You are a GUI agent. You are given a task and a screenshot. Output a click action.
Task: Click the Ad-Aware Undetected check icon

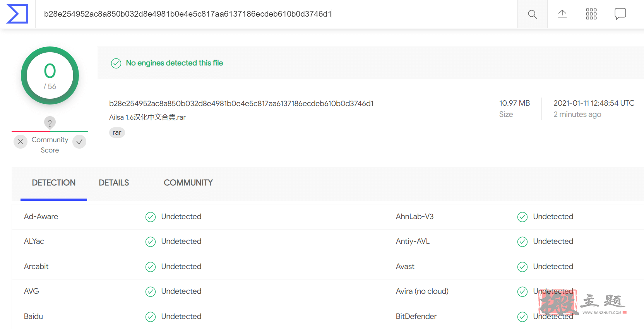151,217
